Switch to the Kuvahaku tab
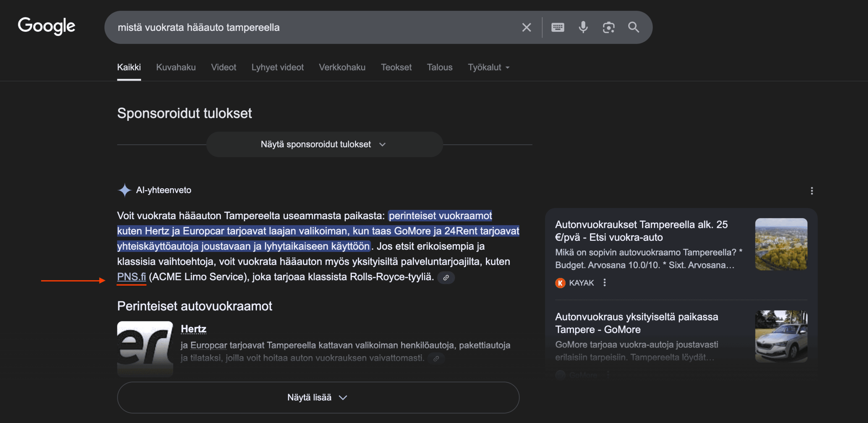Screen dimensions: 868x423 point(176,67)
